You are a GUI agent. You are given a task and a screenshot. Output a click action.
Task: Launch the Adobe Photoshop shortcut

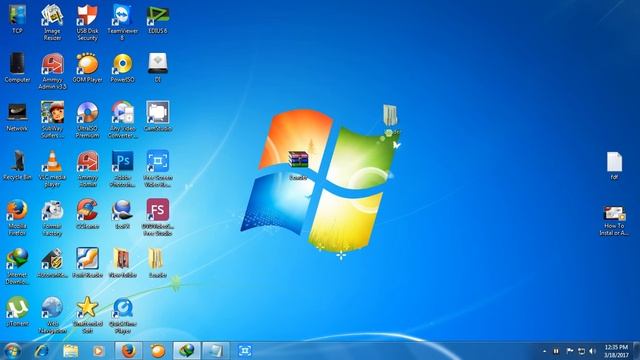(x=122, y=169)
